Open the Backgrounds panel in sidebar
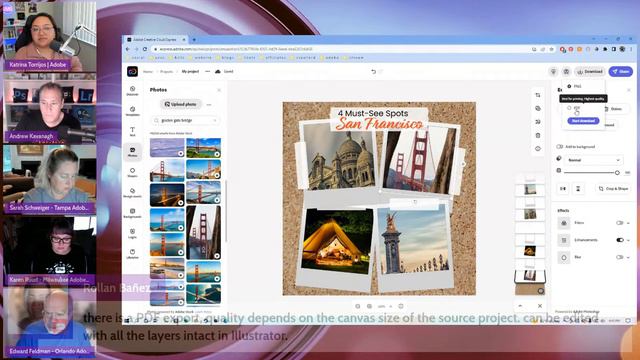 pyautogui.click(x=132, y=213)
